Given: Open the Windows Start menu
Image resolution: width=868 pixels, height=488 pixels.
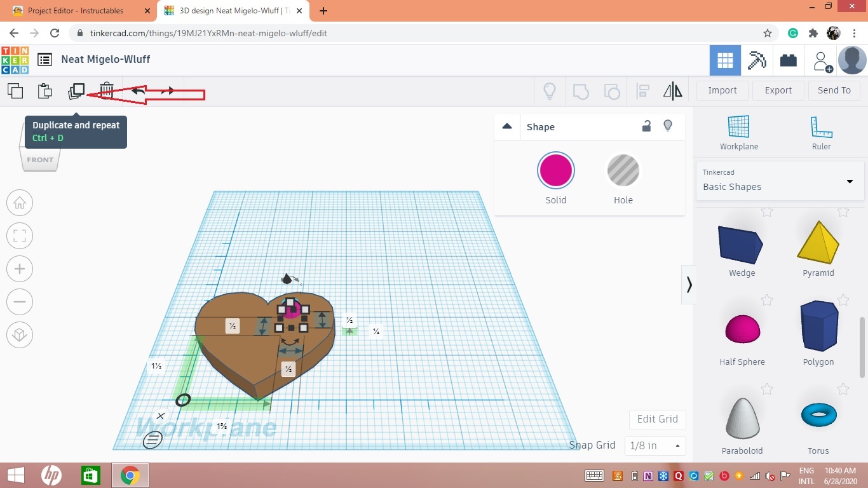Looking at the screenshot, I should click(x=15, y=475).
